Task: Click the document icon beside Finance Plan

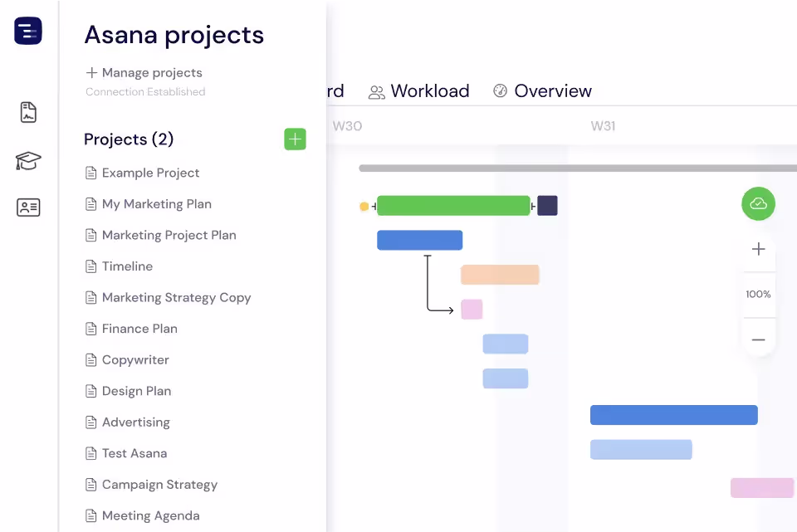Action: (x=91, y=329)
